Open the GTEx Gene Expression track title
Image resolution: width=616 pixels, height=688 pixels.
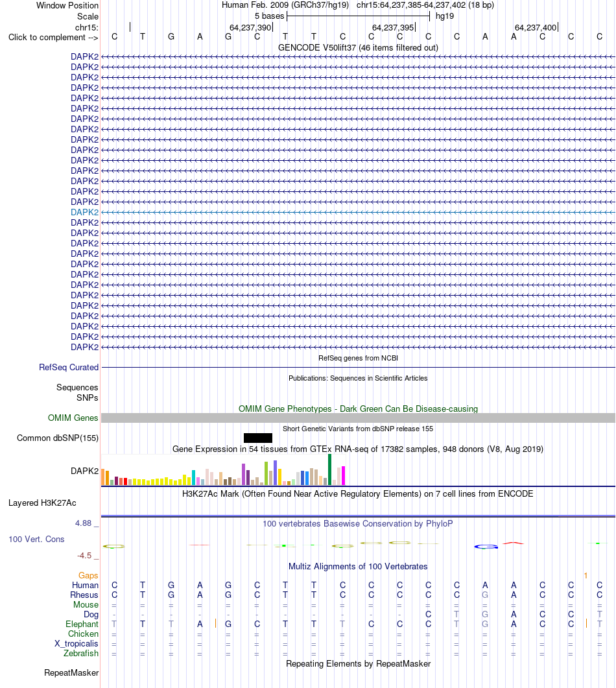[x=358, y=449]
